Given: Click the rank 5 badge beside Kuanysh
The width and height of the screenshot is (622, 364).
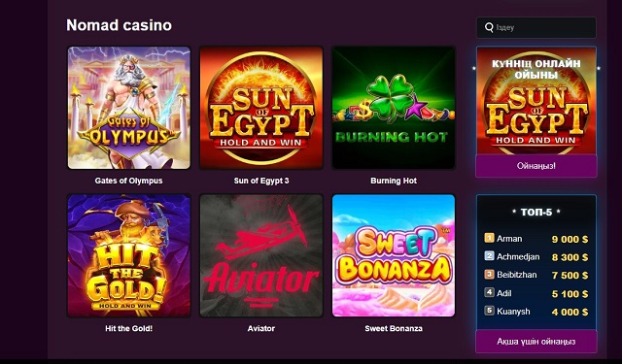Looking at the screenshot, I should (x=489, y=311).
